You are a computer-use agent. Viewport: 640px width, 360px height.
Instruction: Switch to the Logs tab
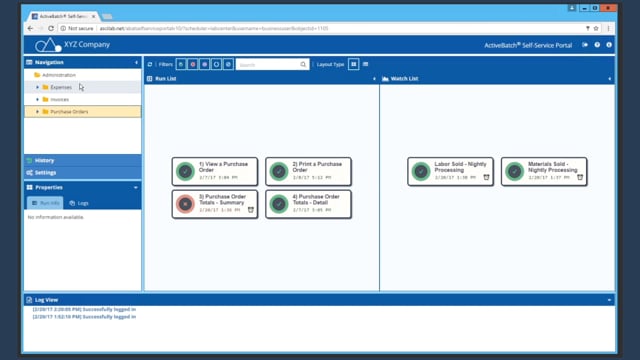(x=79, y=203)
